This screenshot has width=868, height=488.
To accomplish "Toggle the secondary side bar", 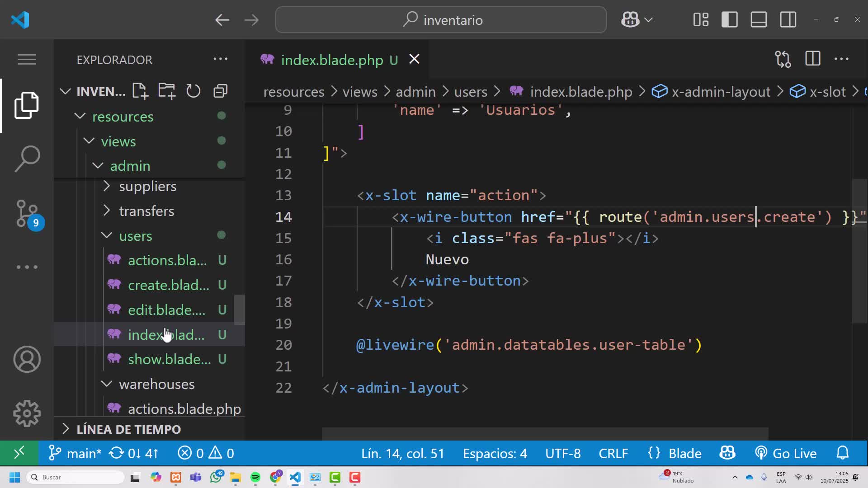I will click(788, 20).
